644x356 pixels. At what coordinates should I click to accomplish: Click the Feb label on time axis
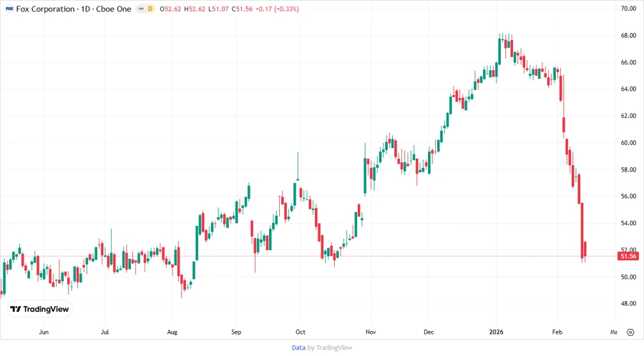point(557,332)
